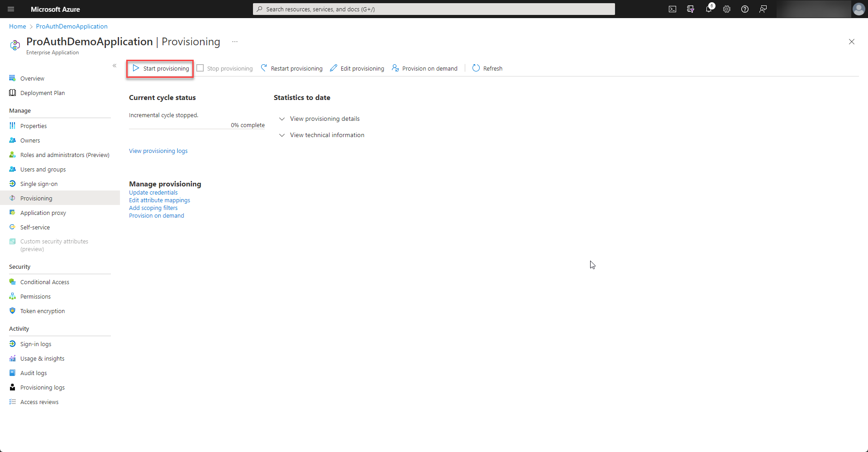Open the Feedback icon in the top bar
The image size is (868, 452).
pyautogui.click(x=763, y=9)
